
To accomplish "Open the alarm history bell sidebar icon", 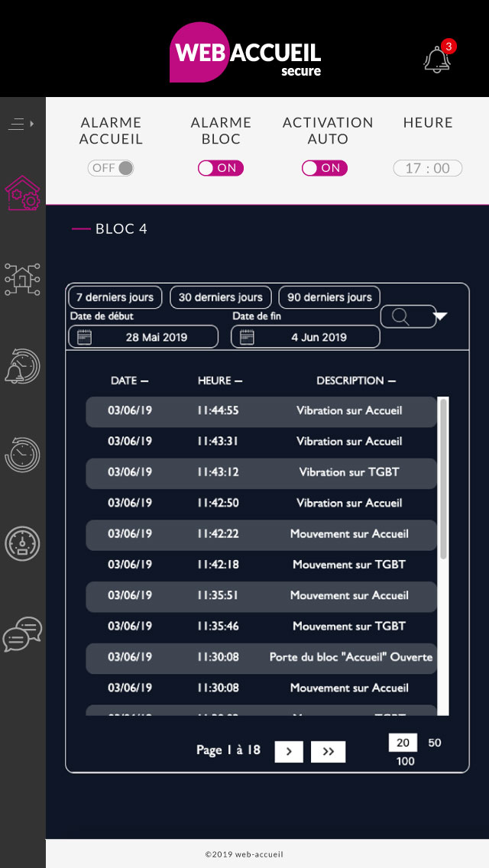I will pos(23,366).
